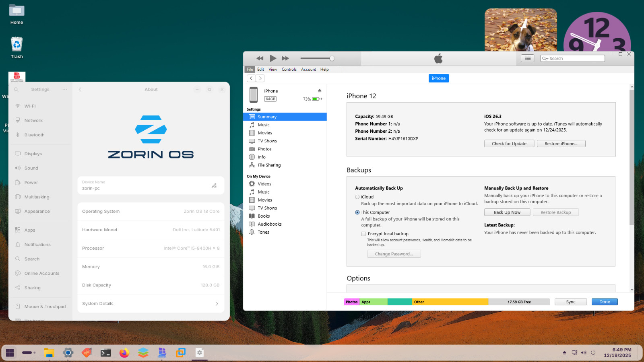Click the volume icon in the system tray
Viewport: 644px width, 362px height.
(584, 353)
